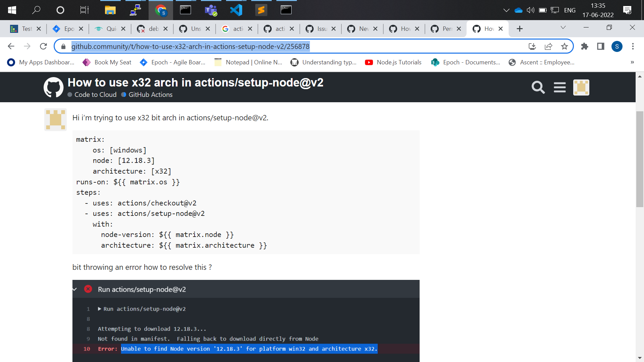Collapse the Run actions/setup-node@v2 log section
The width and height of the screenshot is (644, 362).
click(75, 289)
